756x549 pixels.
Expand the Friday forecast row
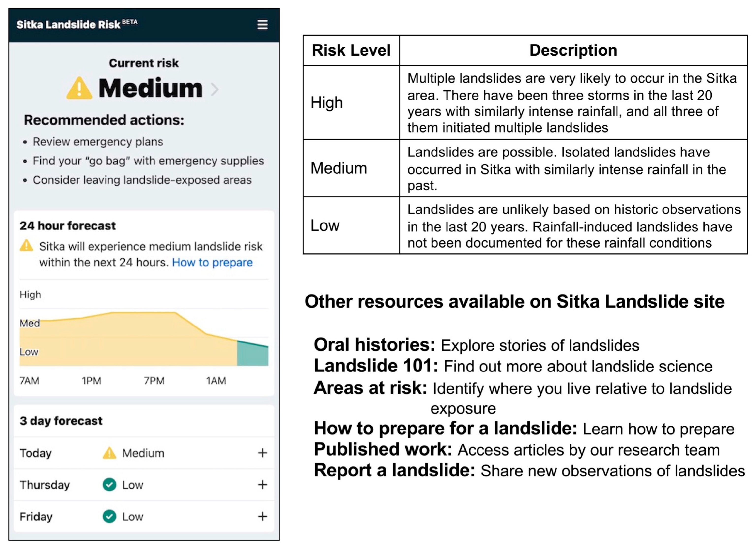click(x=262, y=516)
